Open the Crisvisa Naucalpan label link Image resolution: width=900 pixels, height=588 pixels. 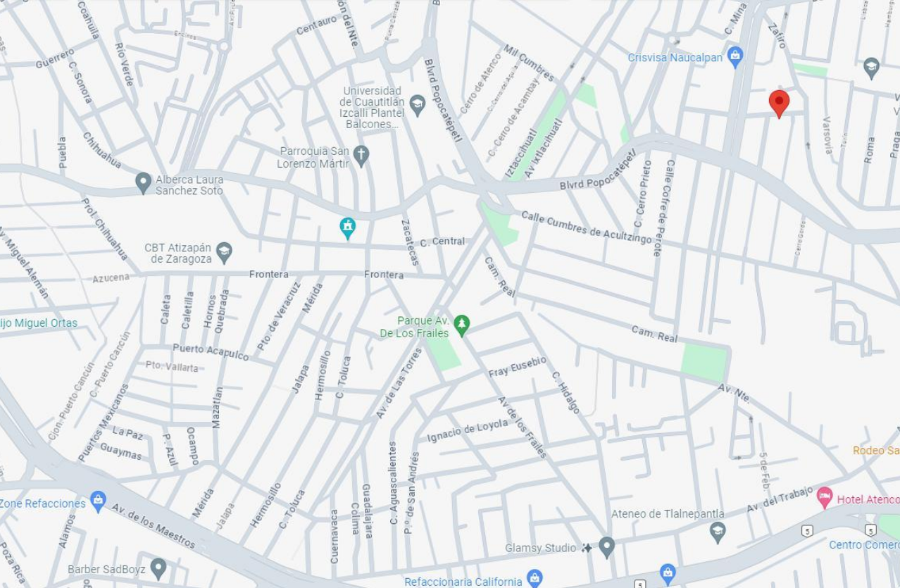(x=675, y=58)
